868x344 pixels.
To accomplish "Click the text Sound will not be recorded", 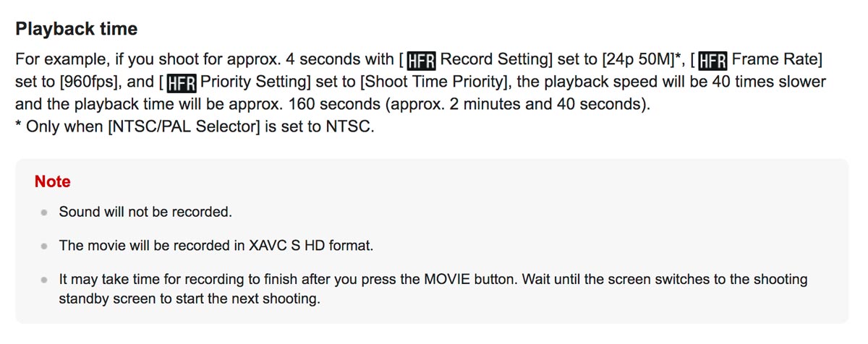I will [x=145, y=212].
